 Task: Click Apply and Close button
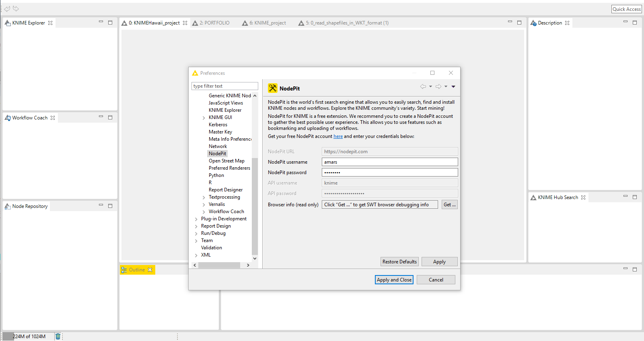point(394,280)
